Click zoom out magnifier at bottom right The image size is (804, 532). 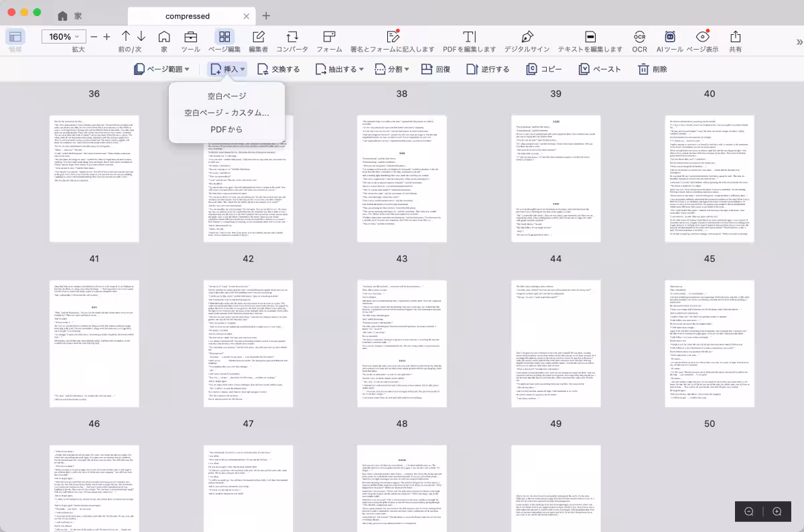tap(749, 512)
